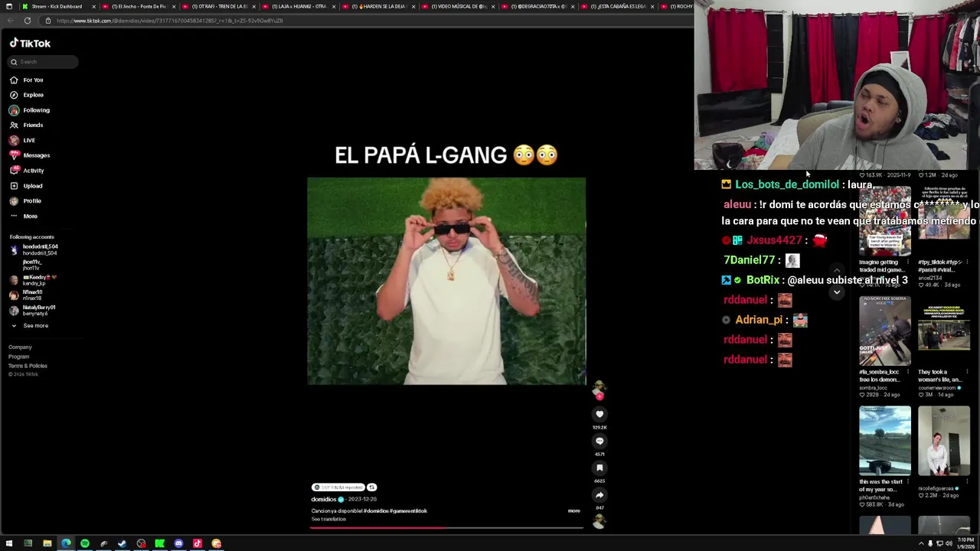Viewport: 980px width, 551px height.
Task: Open the spinning sound disc avatar
Action: click(599, 522)
